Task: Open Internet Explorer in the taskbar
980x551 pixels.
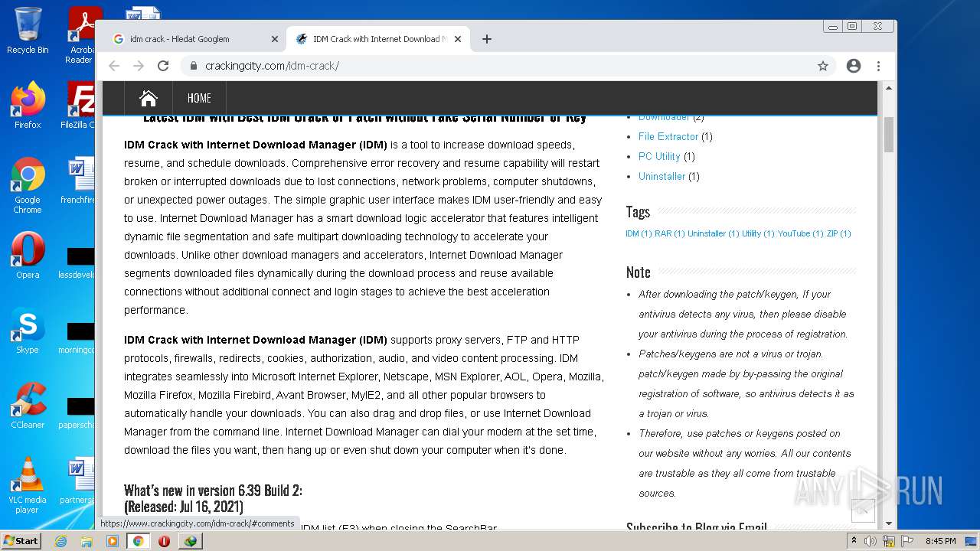Action: [60, 541]
